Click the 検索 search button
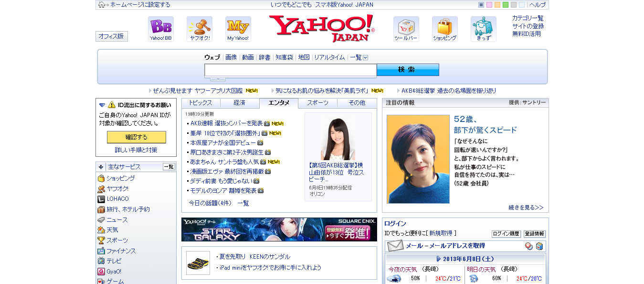644x284 pixels. click(x=408, y=70)
